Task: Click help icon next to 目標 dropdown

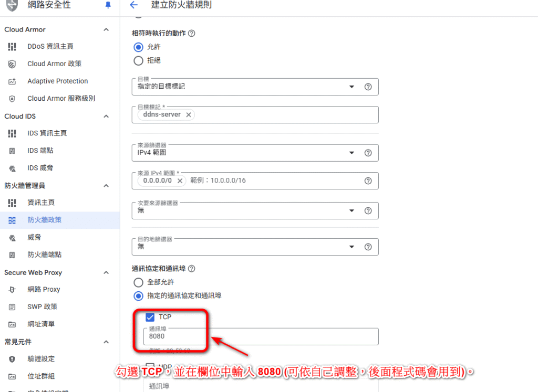Action: pyautogui.click(x=368, y=87)
